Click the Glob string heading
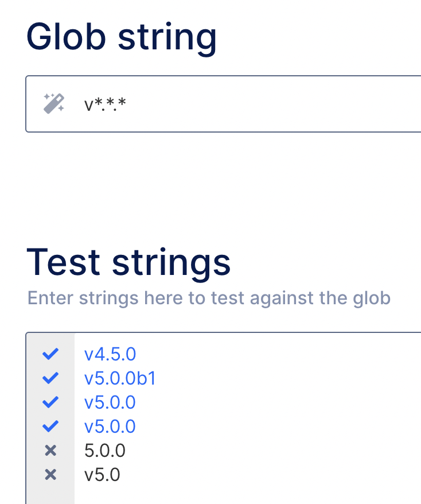 point(122,36)
